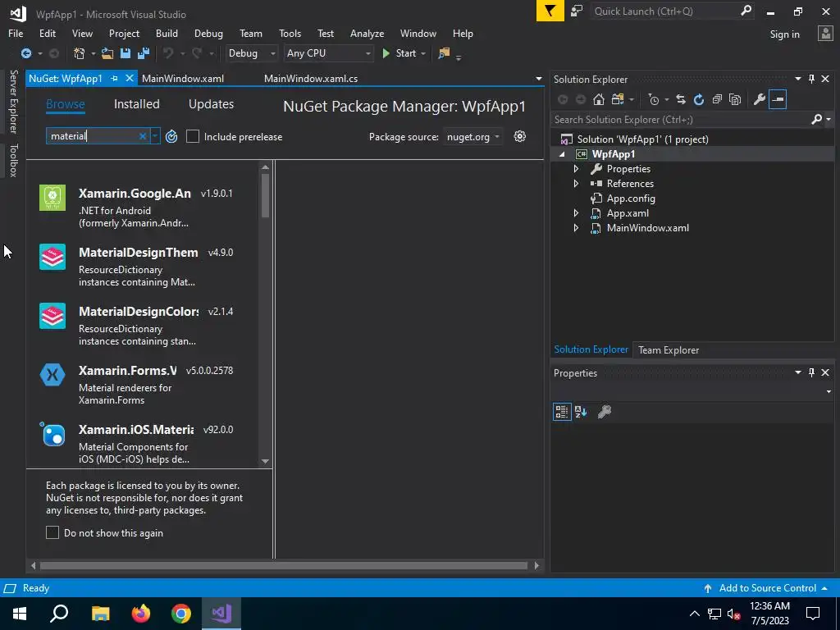This screenshot has height=630, width=840.
Task: Open the Tools menu
Action: tap(290, 33)
